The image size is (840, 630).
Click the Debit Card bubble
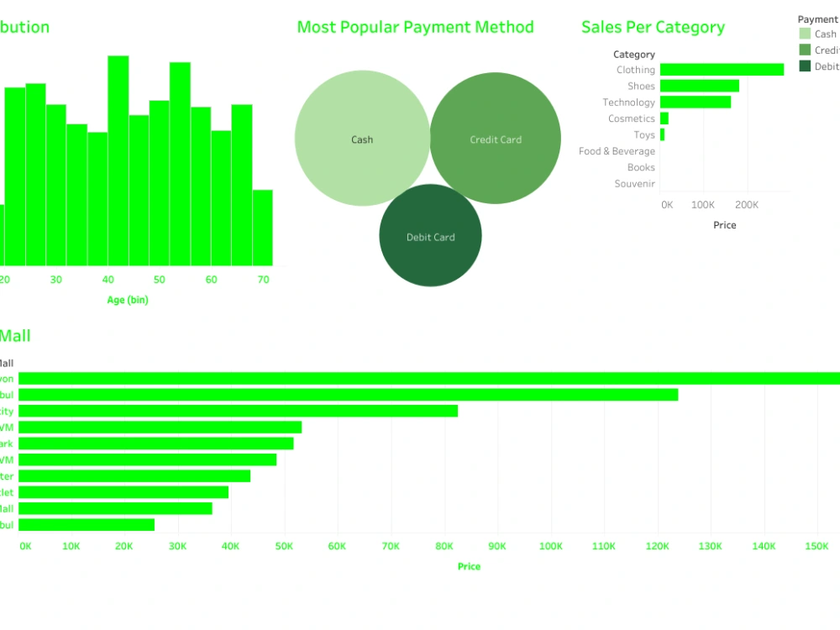click(x=430, y=237)
